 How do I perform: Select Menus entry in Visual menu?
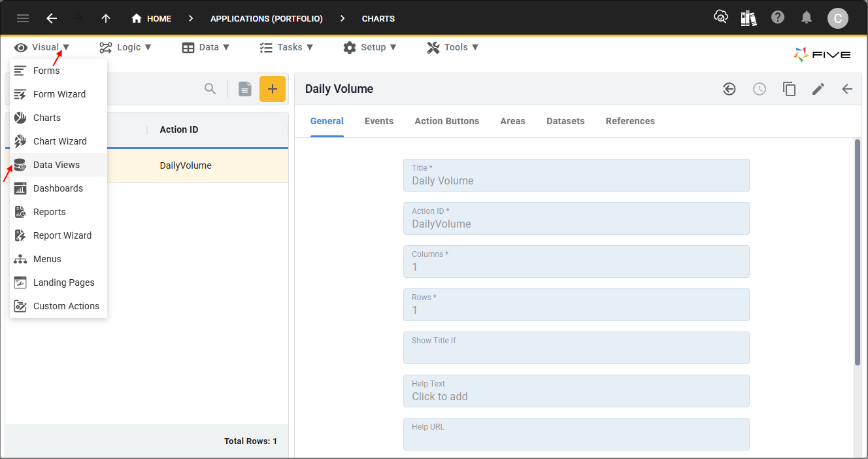pos(58,259)
